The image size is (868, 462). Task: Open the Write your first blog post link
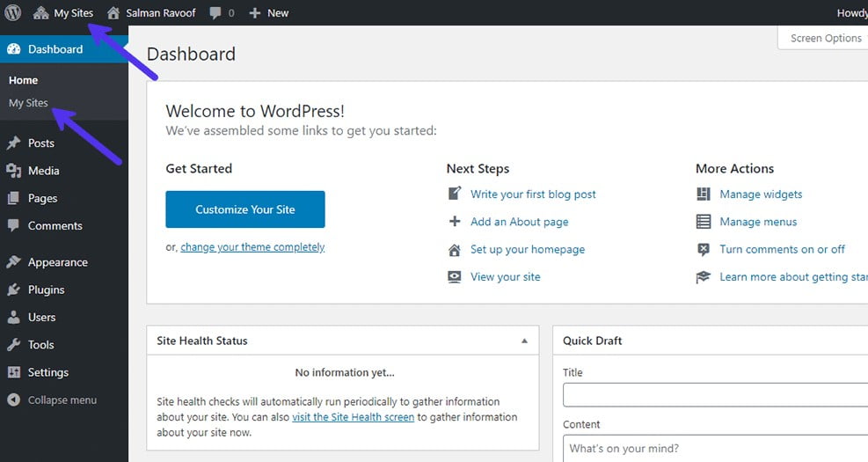(x=533, y=194)
